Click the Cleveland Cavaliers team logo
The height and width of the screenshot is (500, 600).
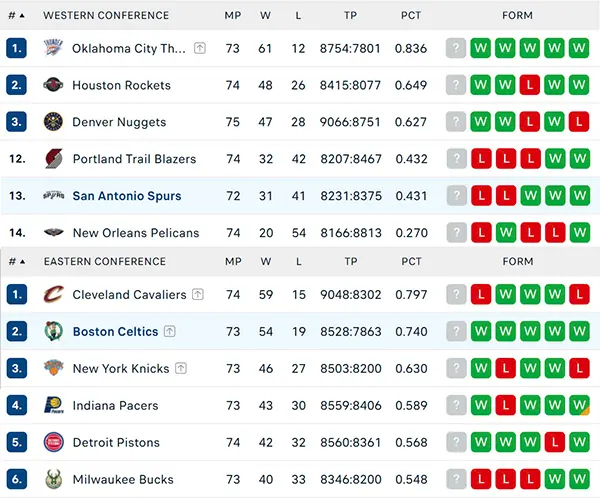click(x=53, y=295)
